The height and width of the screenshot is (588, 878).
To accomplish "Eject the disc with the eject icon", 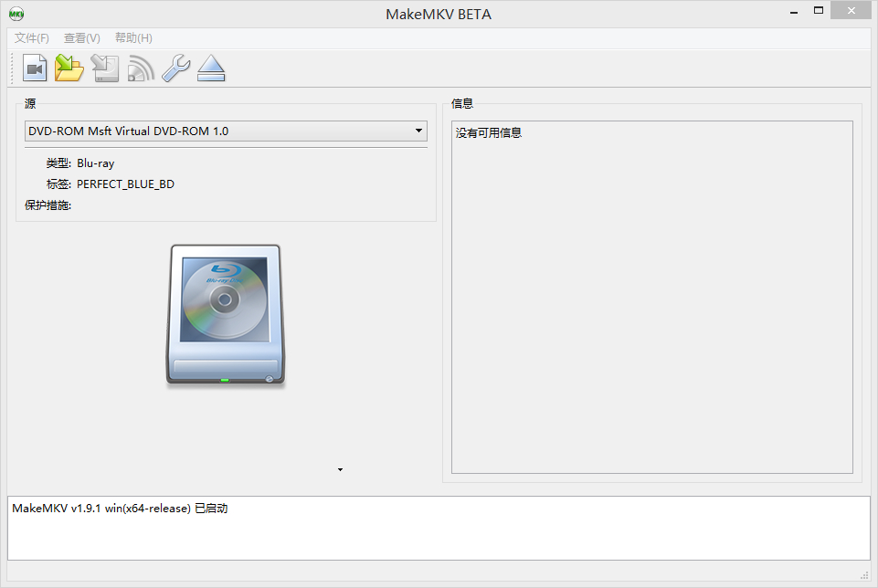I will click(211, 68).
